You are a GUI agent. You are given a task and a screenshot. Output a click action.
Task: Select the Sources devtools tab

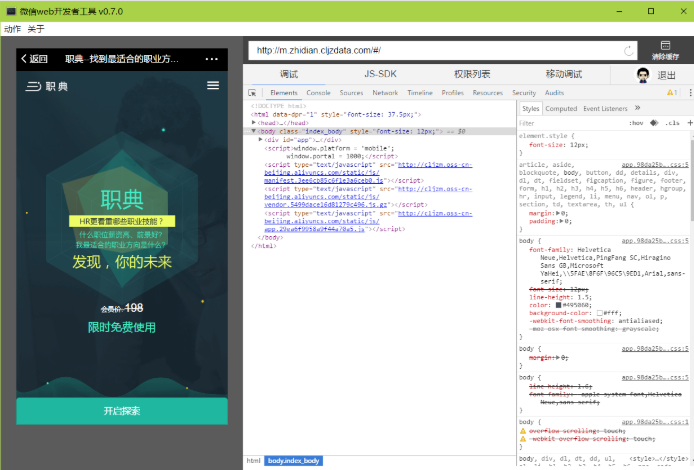351,92
